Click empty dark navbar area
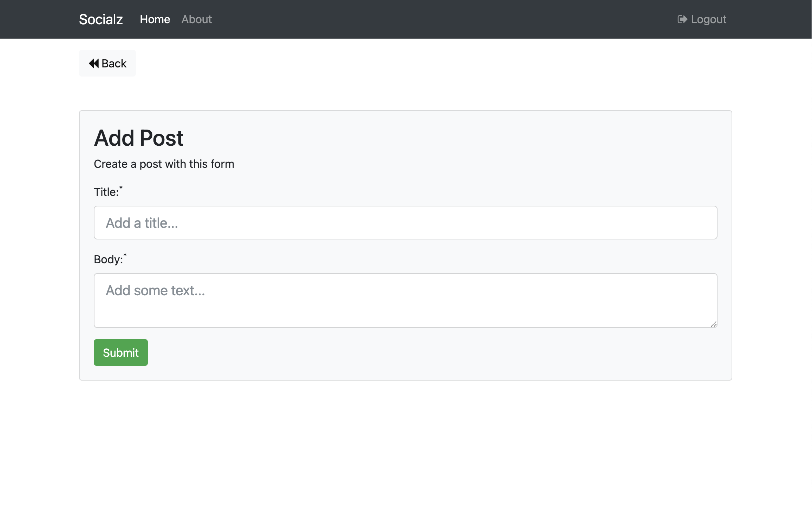Viewport: 812px width, 514px height. 421,19
